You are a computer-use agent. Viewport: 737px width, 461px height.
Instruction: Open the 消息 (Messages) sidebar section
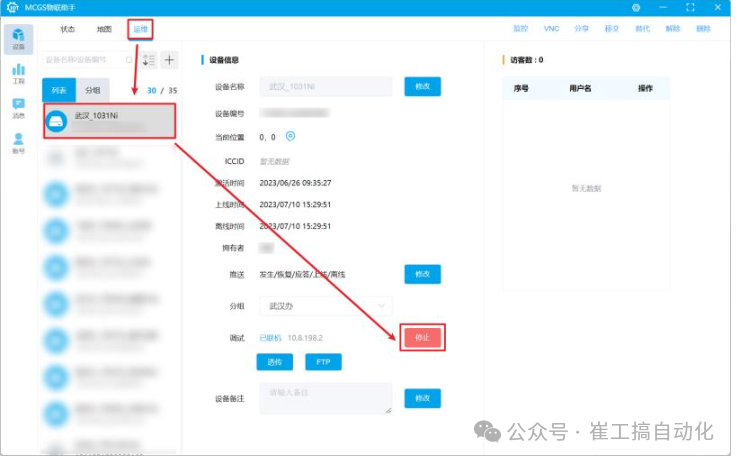(x=18, y=109)
